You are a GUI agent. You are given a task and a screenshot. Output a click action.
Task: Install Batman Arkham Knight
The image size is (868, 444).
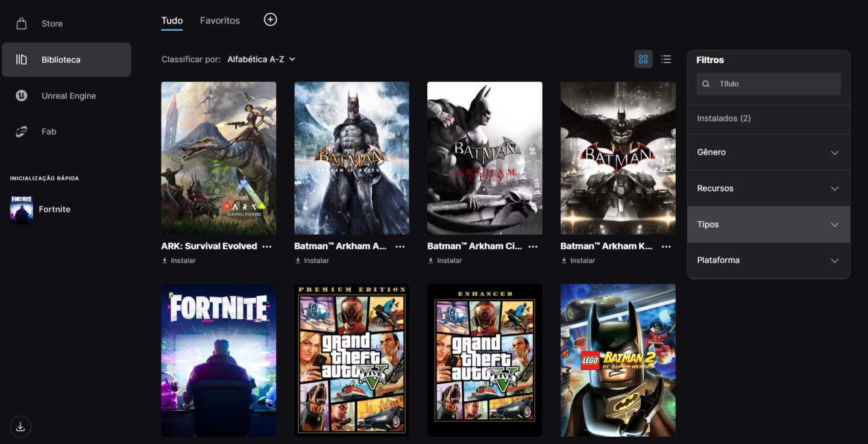[x=578, y=260]
